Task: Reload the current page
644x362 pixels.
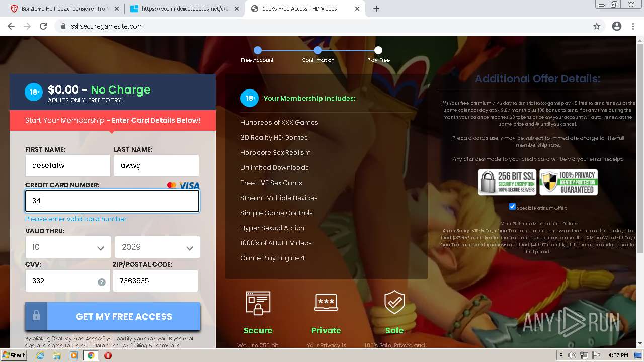Action: [43, 26]
